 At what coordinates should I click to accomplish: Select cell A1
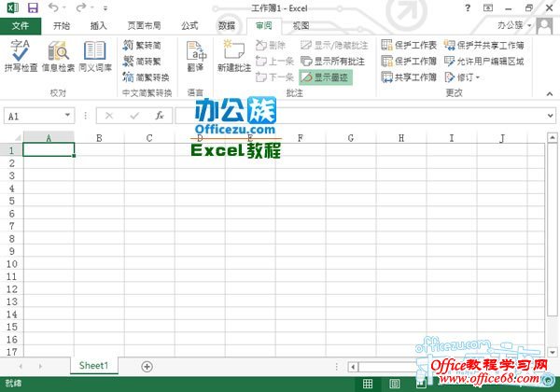49,150
